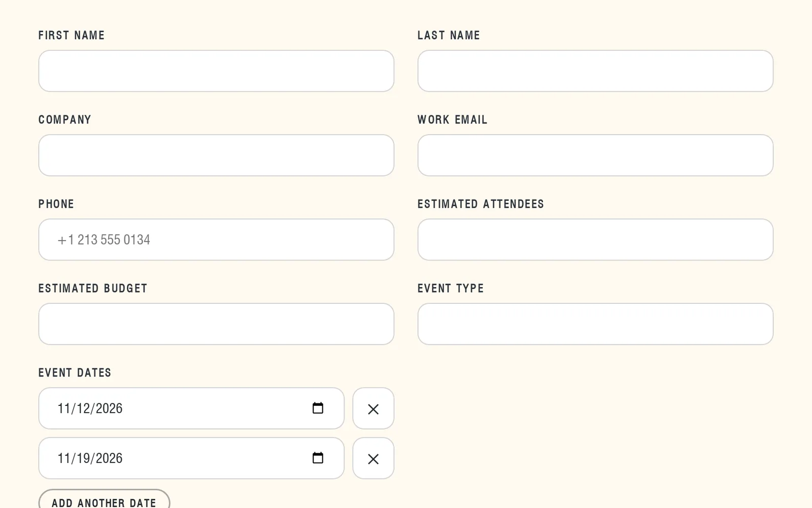
Task: Click the Estimated Attendees field
Action: tap(595, 240)
